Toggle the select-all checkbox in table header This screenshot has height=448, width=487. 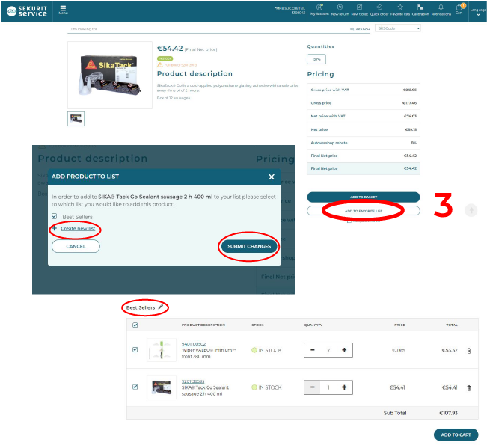[135, 325]
